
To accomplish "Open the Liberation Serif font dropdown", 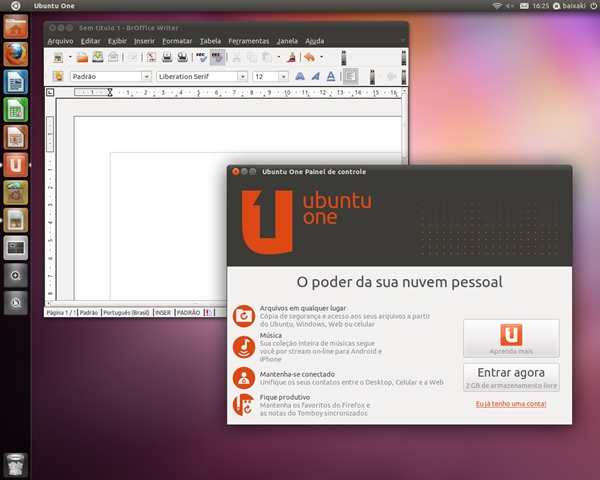I will click(242, 76).
